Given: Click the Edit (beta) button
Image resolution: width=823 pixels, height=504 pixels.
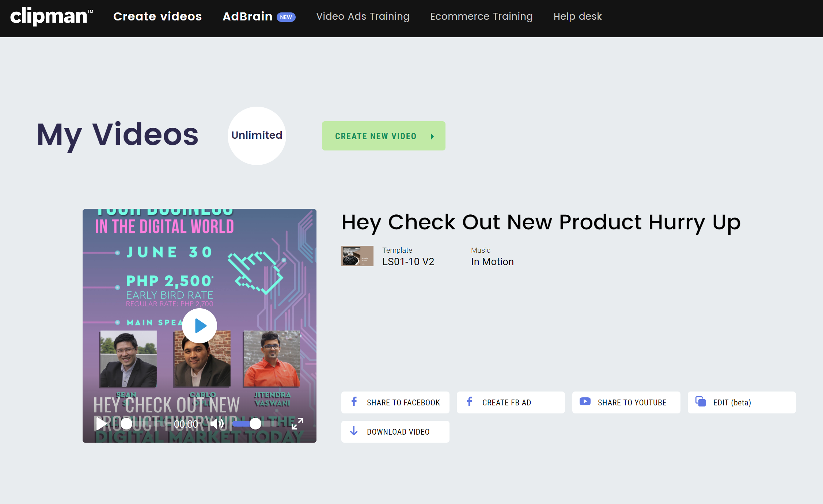Looking at the screenshot, I should pos(742,402).
